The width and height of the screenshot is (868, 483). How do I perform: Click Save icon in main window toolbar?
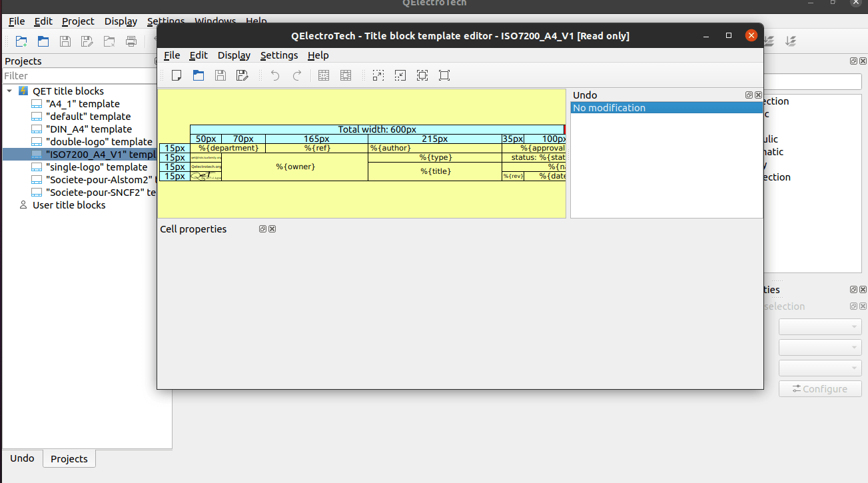coord(65,41)
